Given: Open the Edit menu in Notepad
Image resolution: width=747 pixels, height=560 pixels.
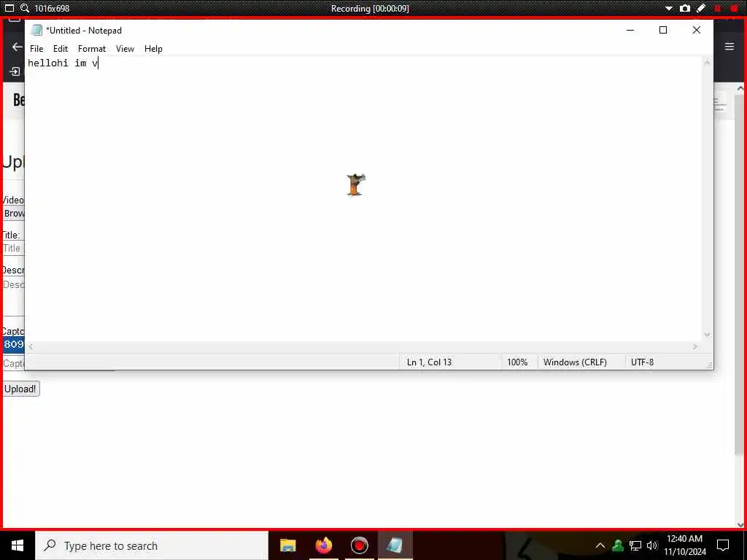Looking at the screenshot, I should tap(61, 49).
